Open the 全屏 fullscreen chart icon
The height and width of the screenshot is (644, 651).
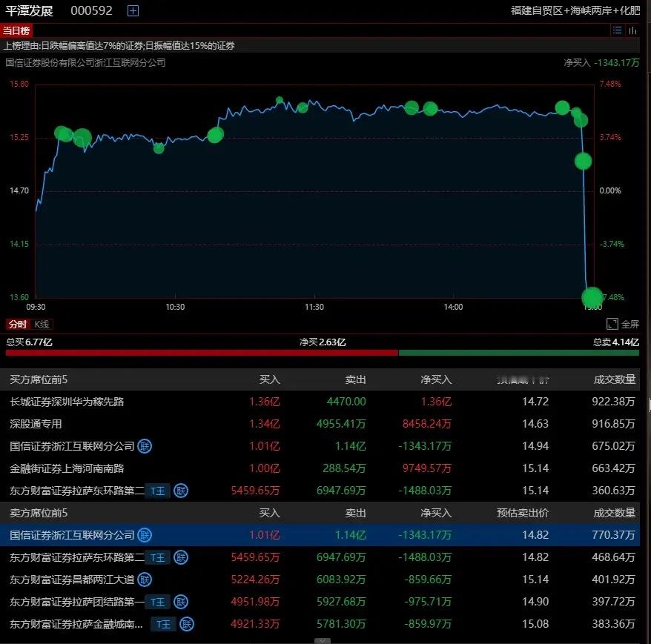tap(612, 324)
